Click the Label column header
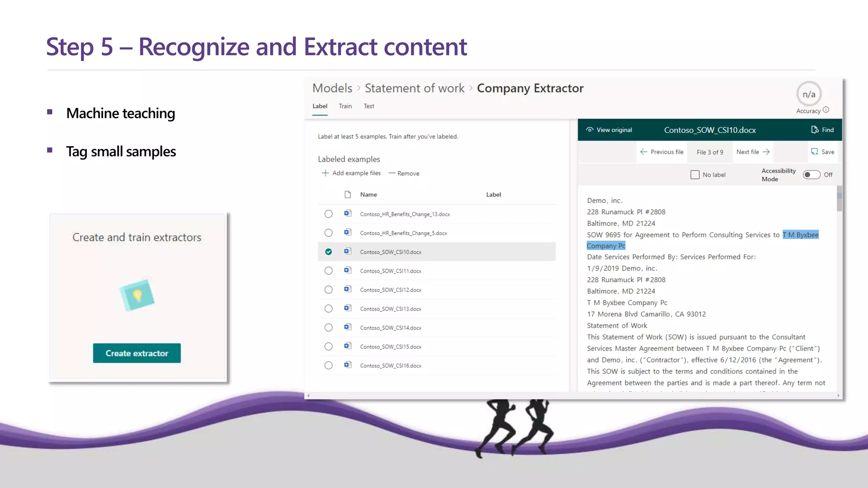 click(493, 194)
